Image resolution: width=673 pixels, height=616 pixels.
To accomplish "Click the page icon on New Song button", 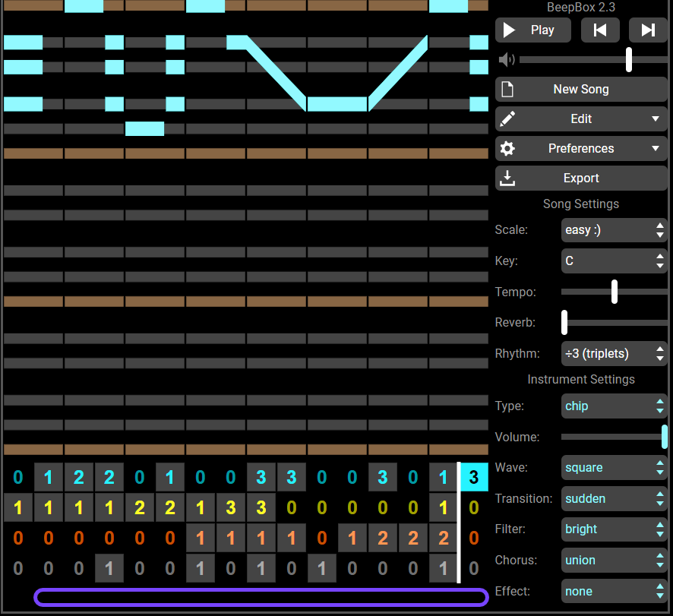I will click(507, 90).
